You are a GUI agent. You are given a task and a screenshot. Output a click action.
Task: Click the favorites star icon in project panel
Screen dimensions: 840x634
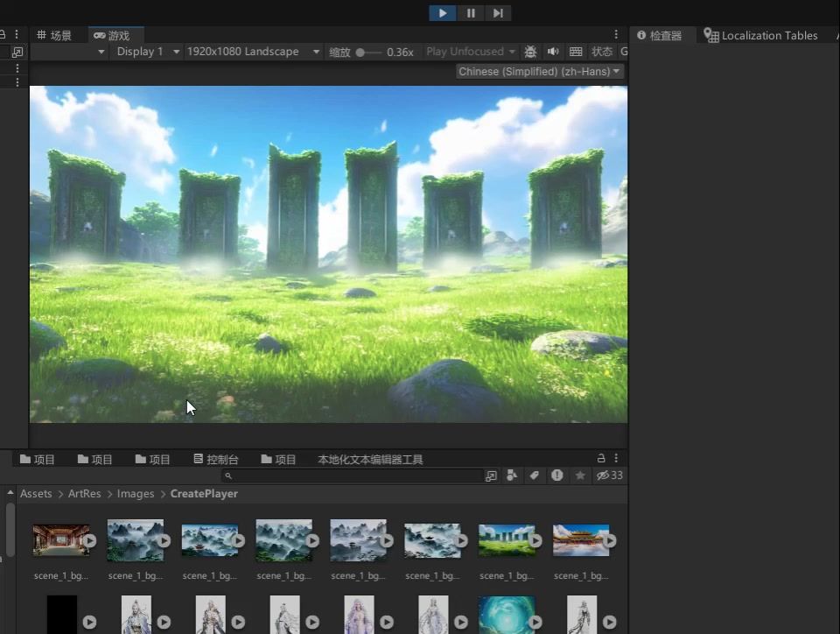(580, 475)
